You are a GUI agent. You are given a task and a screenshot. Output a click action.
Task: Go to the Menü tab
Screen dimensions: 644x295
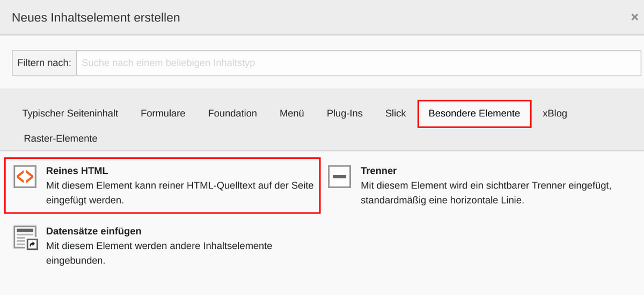[x=292, y=113]
